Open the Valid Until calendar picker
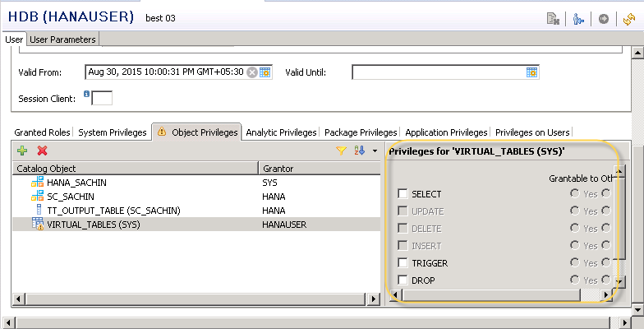This screenshot has width=644, height=329. point(531,72)
